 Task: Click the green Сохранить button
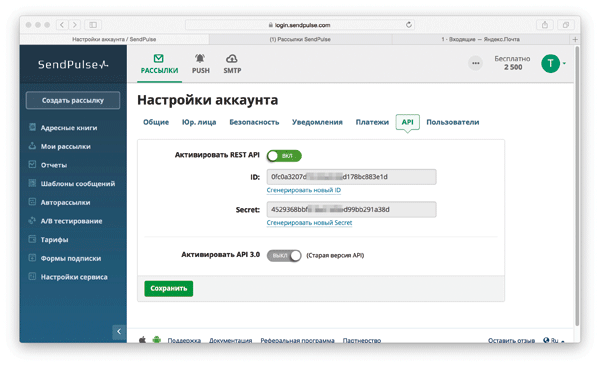click(x=168, y=288)
